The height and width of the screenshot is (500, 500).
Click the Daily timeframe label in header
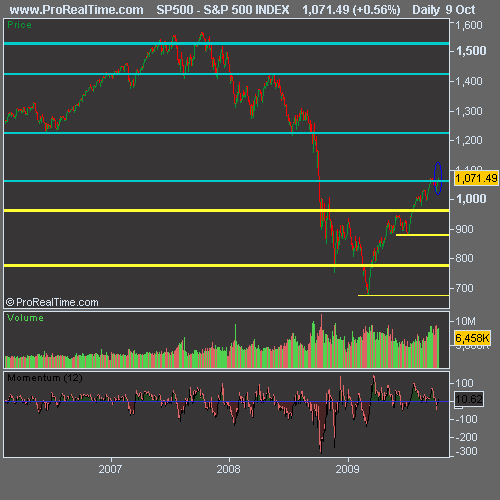[426, 10]
